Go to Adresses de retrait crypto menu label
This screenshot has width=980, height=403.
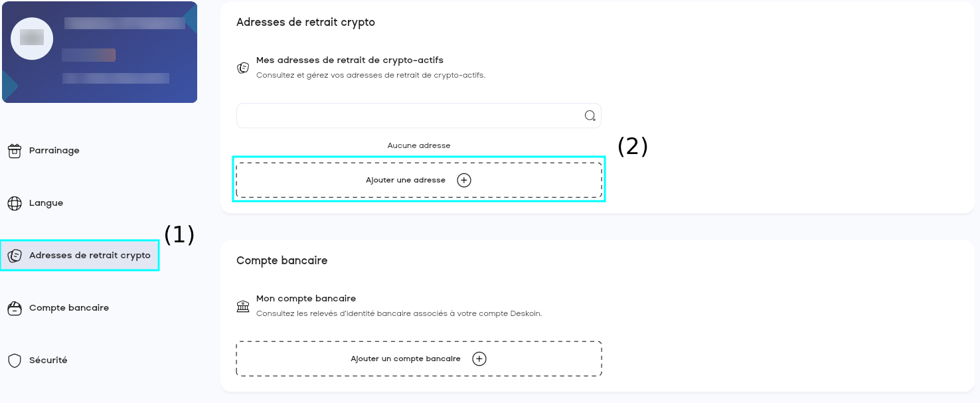point(90,256)
